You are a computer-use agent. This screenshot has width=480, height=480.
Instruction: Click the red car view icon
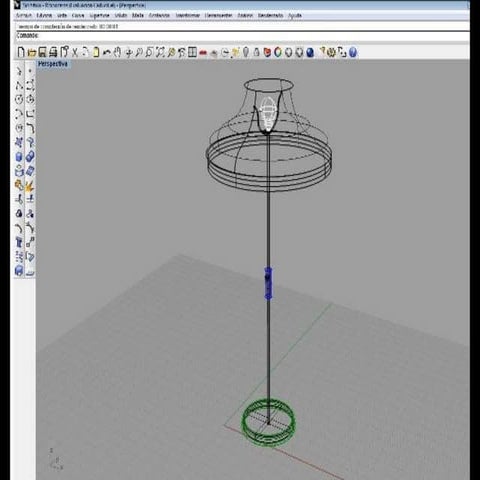(x=203, y=53)
